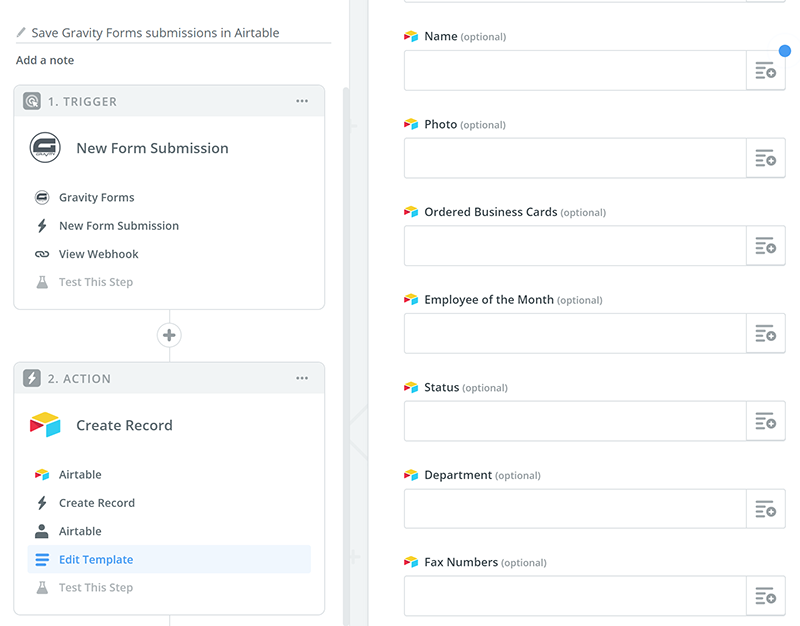The width and height of the screenshot is (800, 626).
Task: Click the Airtable icon beside Fax Numbers label
Action: [x=411, y=562]
